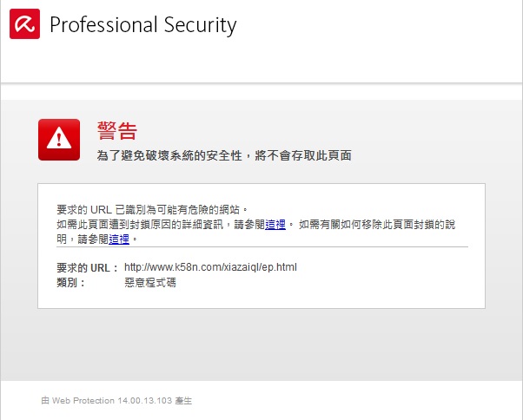
Task: Click the Professional Security title text
Action: (x=143, y=25)
